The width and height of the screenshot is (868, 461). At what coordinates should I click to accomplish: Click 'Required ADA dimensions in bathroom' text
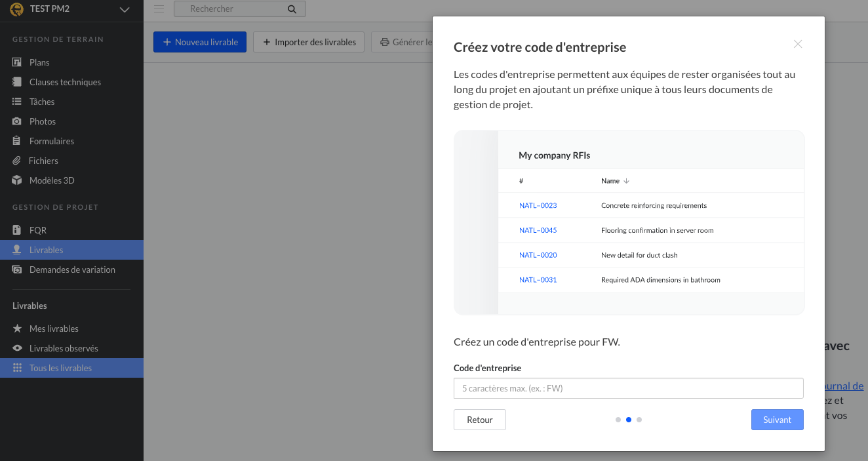[661, 280]
